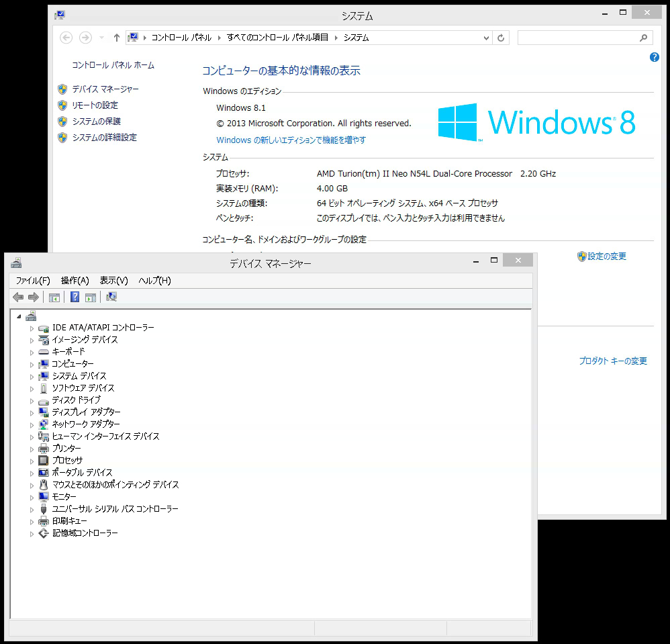
Task: Click the 4.00 GB RAM value
Action: (332, 189)
